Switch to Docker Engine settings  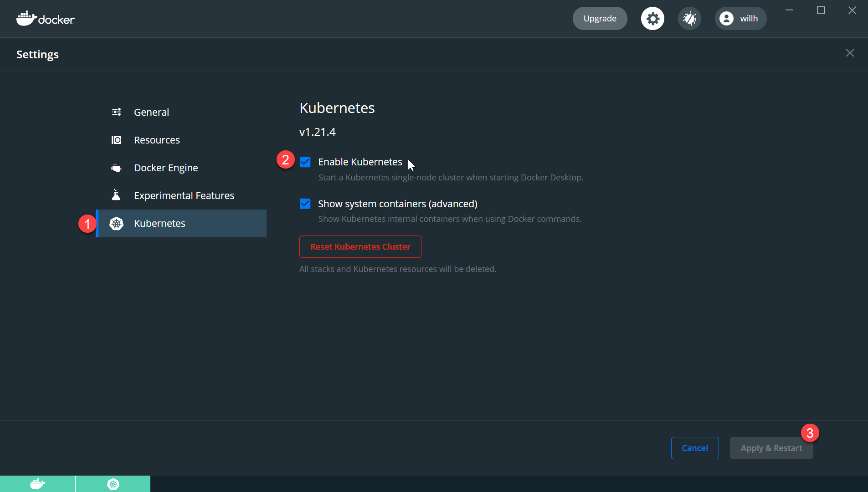click(181, 168)
